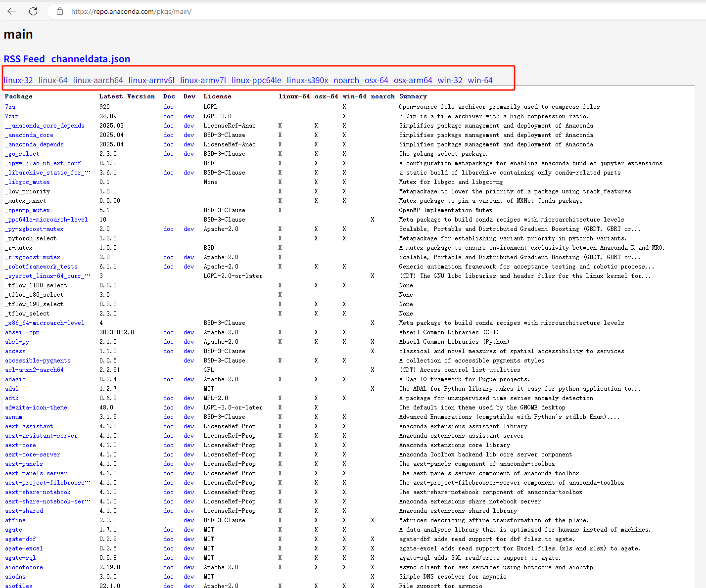Image resolution: width=706 pixels, height=588 pixels.
Task: Open the _go_select package link
Action: tap(22, 154)
